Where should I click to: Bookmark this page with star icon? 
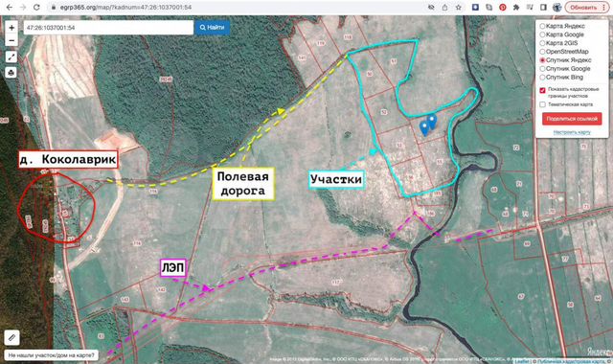tap(458, 7)
